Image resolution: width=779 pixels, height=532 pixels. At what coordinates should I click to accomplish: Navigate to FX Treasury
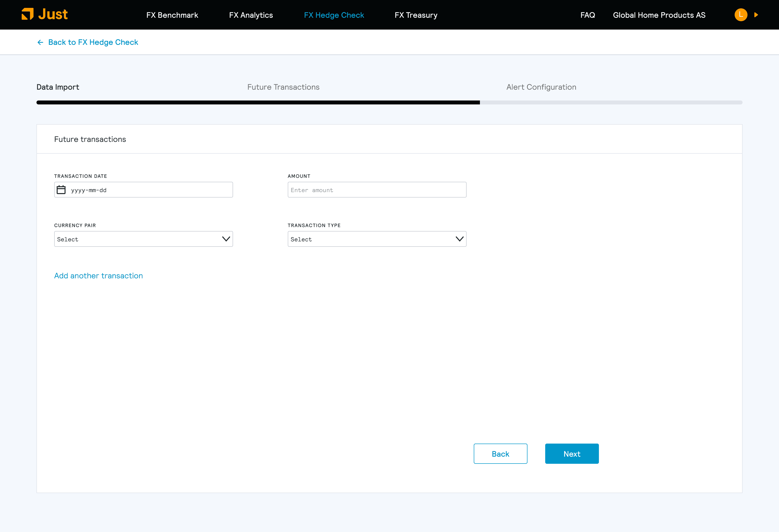pyautogui.click(x=416, y=15)
